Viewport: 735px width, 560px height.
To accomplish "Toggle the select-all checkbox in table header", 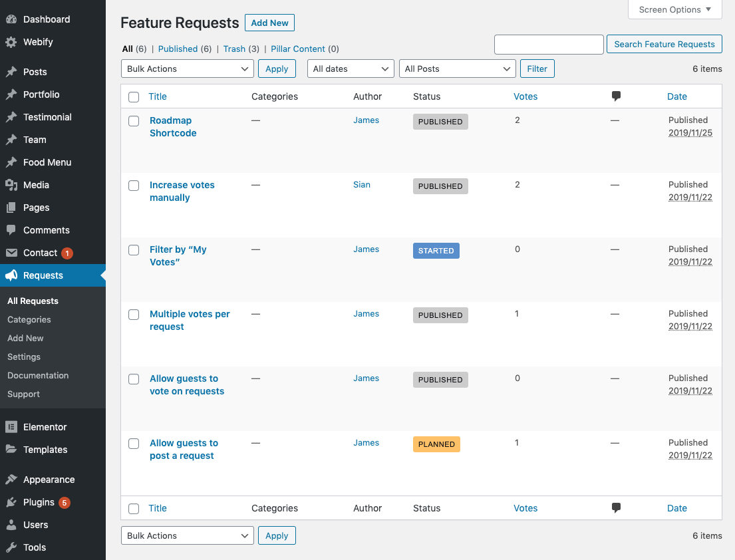I will pyautogui.click(x=134, y=97).
